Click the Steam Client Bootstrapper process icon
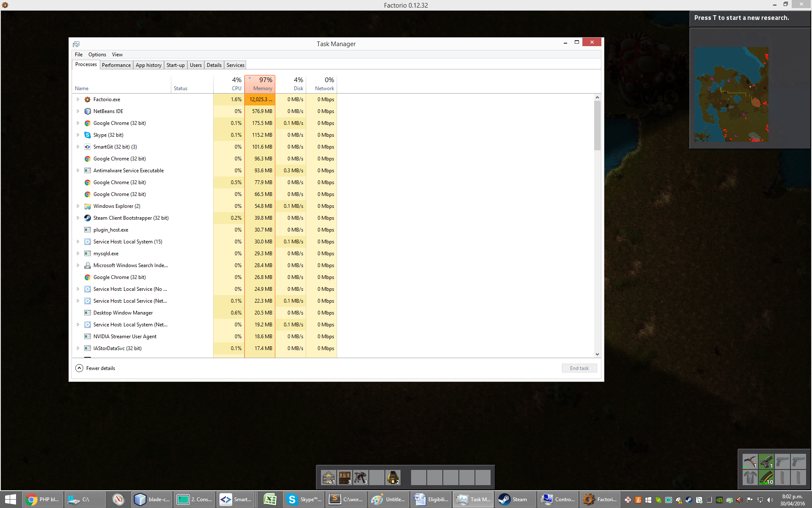 88,218
